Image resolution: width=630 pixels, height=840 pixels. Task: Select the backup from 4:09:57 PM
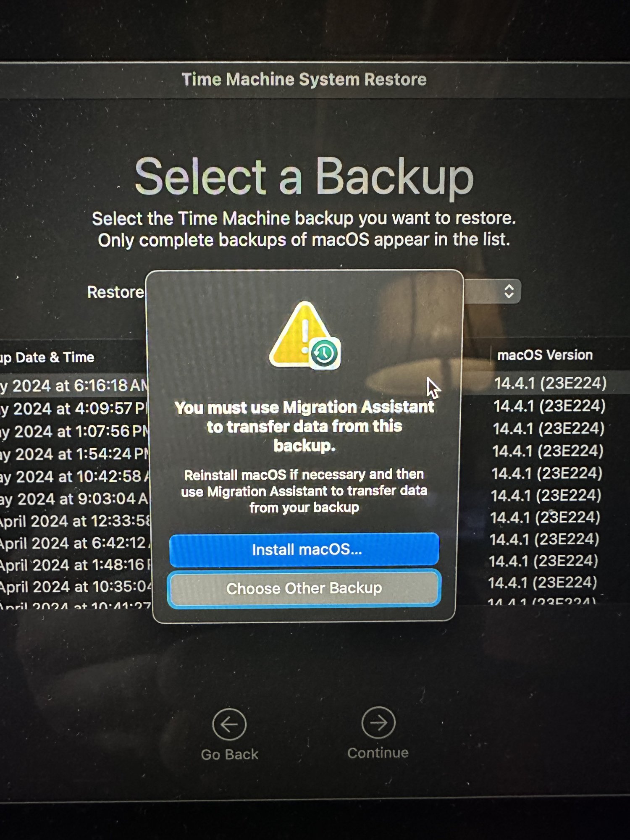click(74, 408)
